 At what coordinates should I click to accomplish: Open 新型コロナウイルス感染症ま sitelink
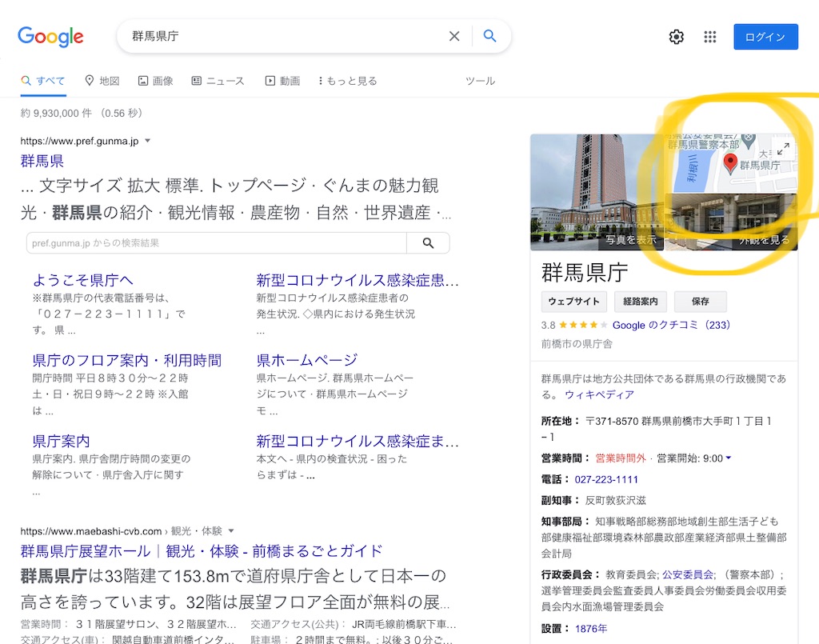click(358, 442)
